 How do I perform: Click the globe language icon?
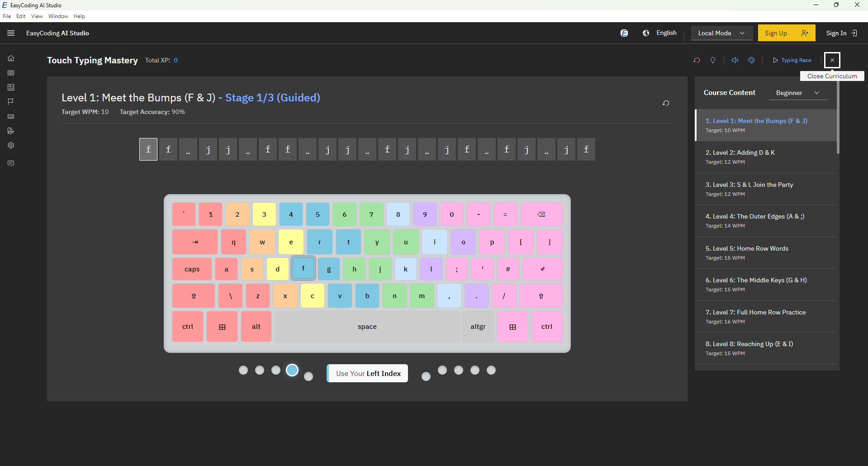point(646,33)
